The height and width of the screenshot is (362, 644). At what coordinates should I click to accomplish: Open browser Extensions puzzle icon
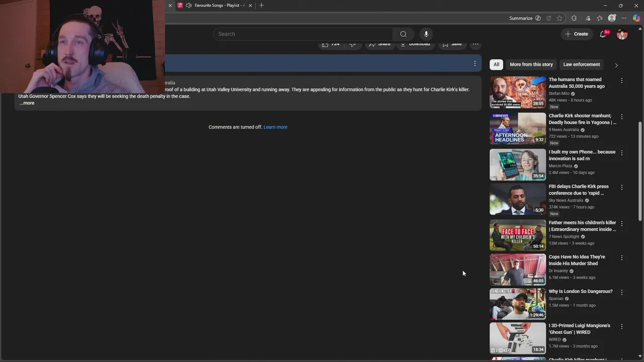574,18
